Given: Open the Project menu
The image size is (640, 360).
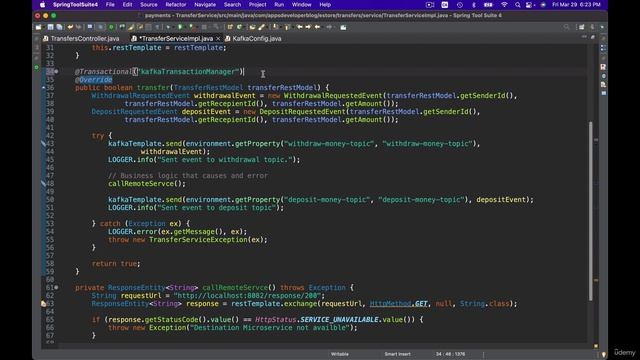Looking at the screenshot, I should [257, 5].
